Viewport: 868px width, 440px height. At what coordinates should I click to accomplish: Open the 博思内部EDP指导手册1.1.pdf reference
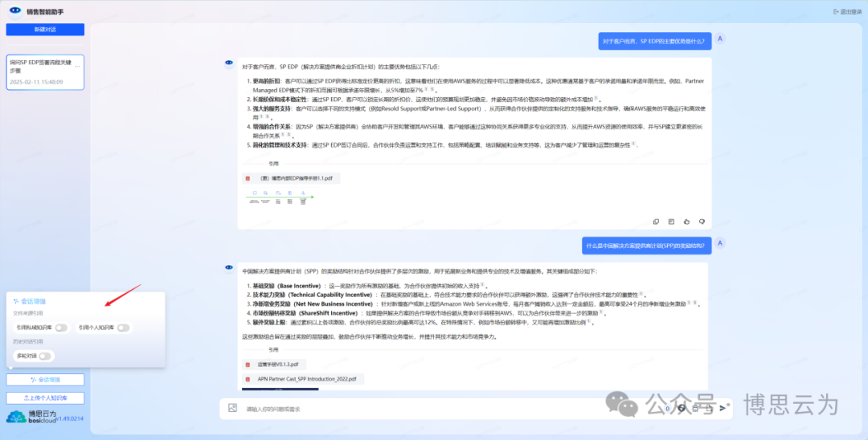point(291,178)
